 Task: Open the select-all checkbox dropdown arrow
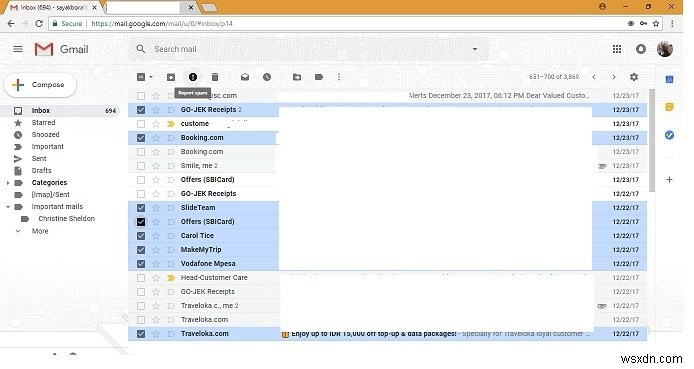tap(151, 77)
